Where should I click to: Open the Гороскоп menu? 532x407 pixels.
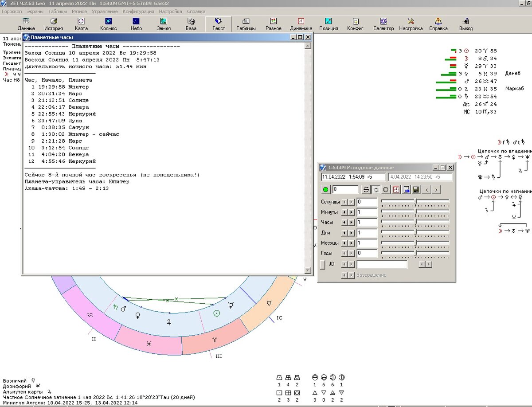click(12, 12)
